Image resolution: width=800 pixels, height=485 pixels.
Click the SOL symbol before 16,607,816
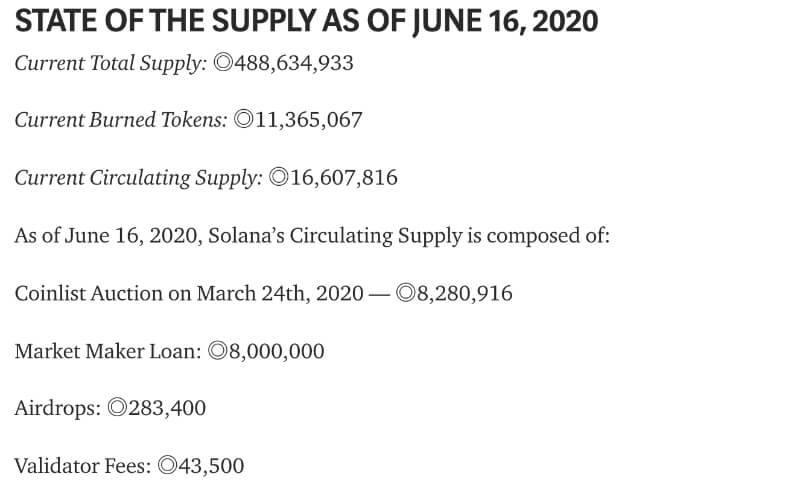279,179
